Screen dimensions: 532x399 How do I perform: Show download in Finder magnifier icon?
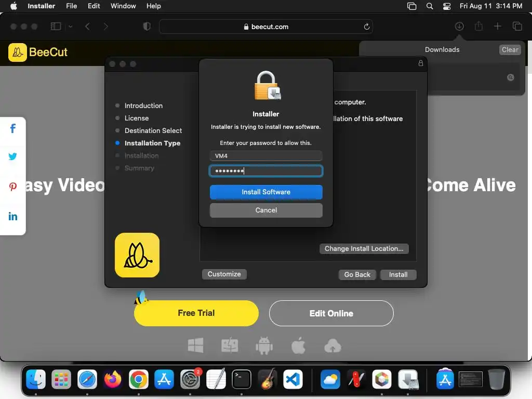coord(510,77)
